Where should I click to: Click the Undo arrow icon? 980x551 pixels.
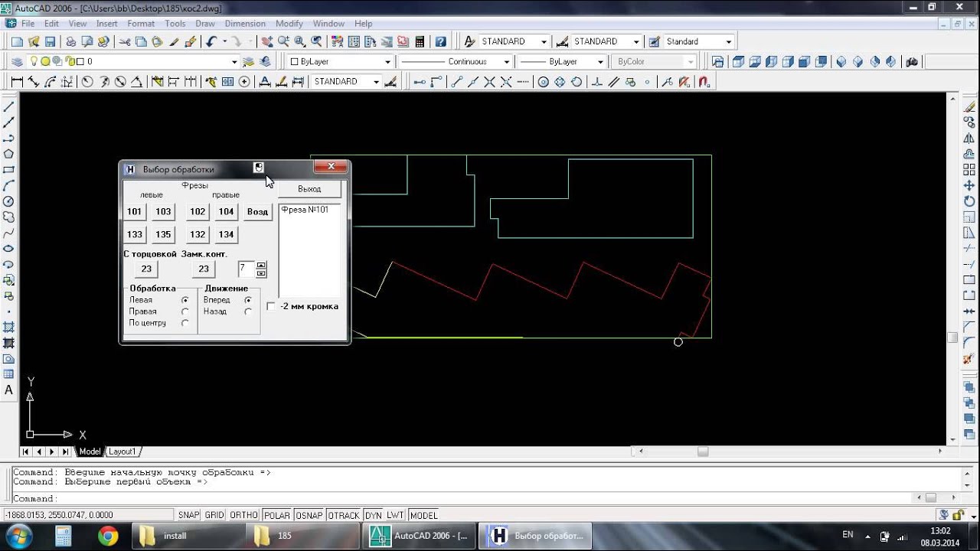point(211,41)
